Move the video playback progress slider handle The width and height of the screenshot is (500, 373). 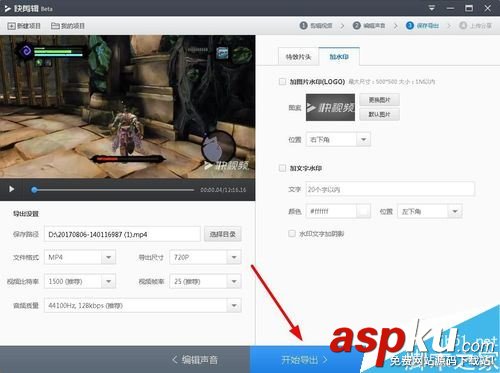(x=34, y=190)
